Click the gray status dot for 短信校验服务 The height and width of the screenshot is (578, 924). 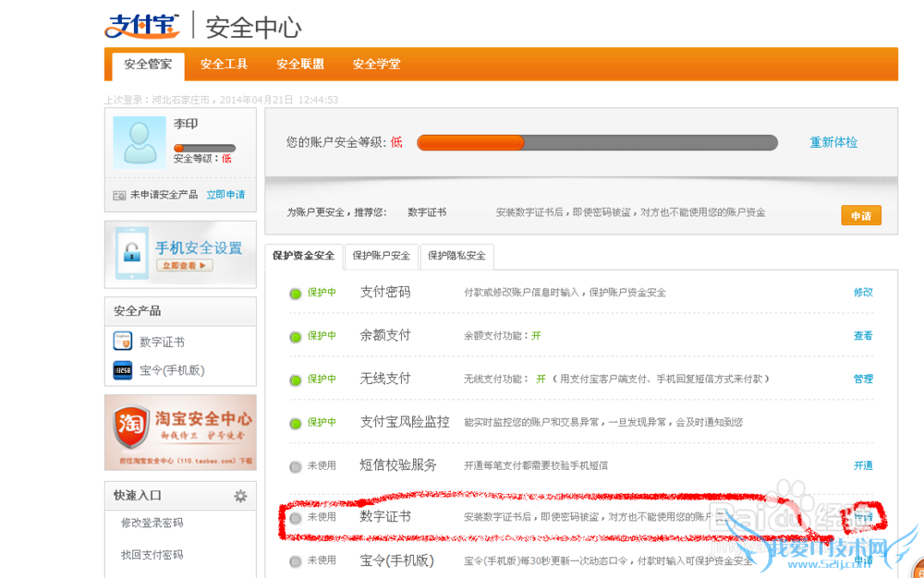[x=296, y=467]
